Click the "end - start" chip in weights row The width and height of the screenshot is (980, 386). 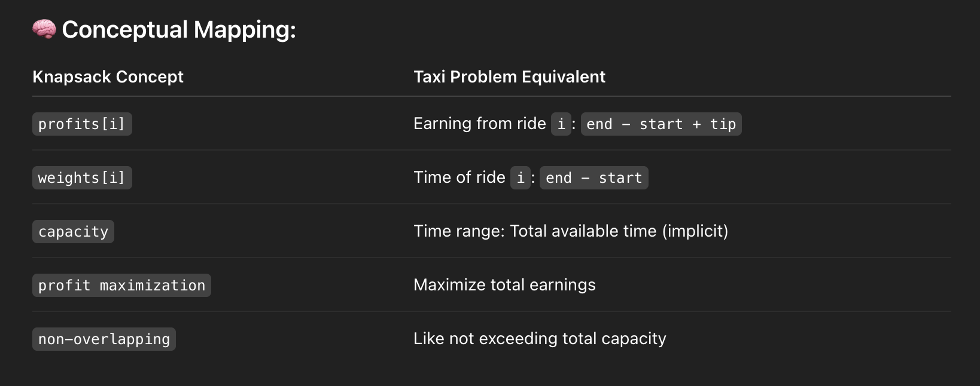594,177
